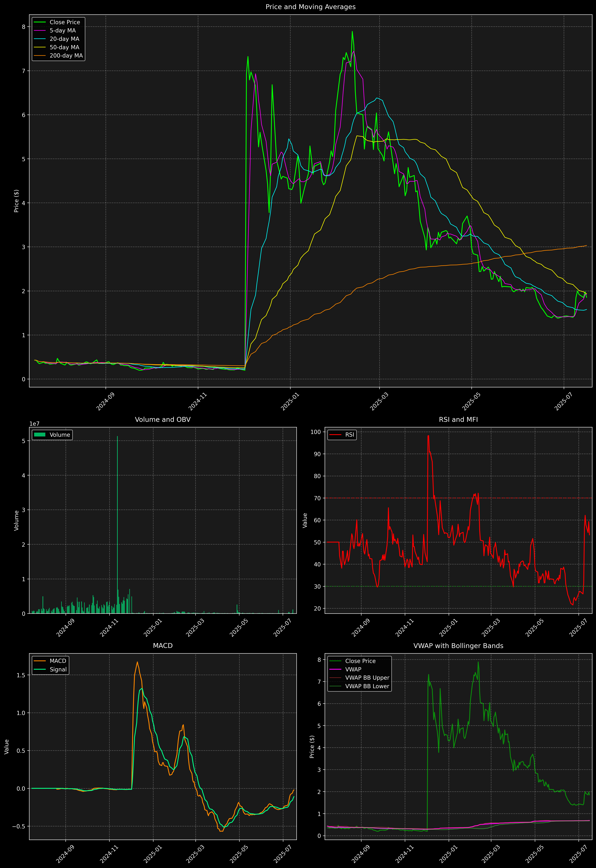This screenshot has width=596, height=868.
Task: Click the '1e7' exponent label above Volume axis
Action: 34,424
